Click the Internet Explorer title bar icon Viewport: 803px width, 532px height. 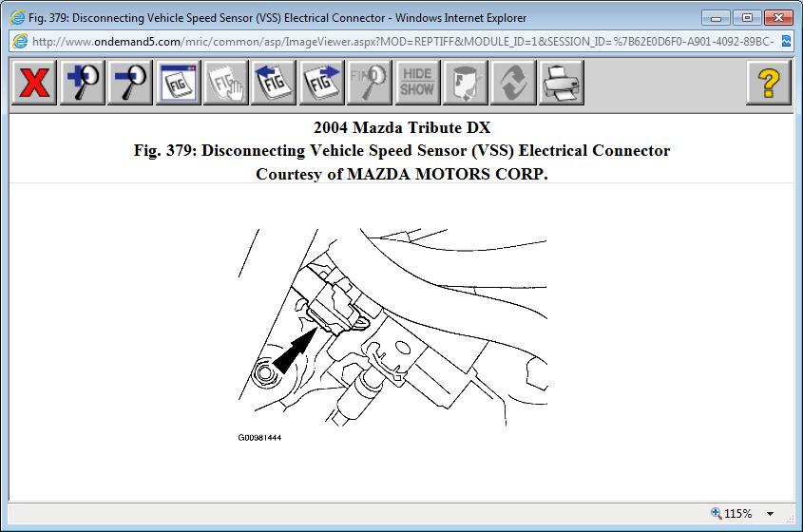point(17,17)
